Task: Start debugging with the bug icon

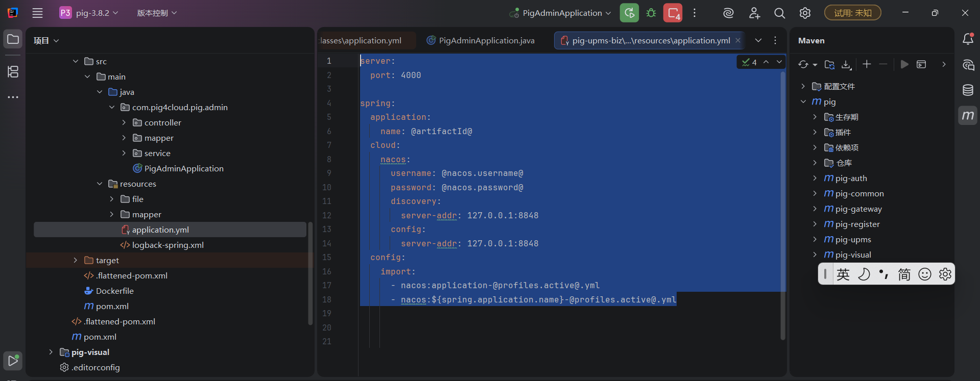Action: (651, 13)
